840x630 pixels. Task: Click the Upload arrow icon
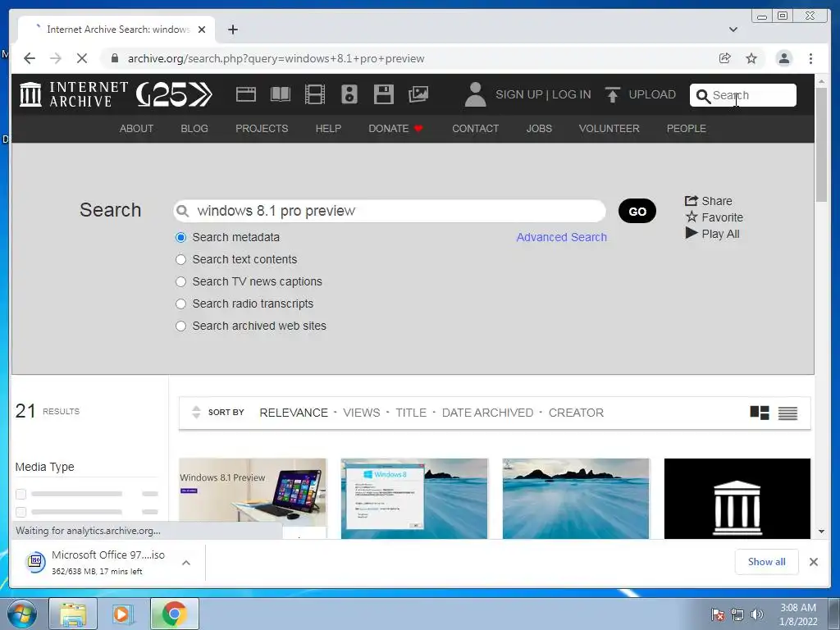[612, 94]
